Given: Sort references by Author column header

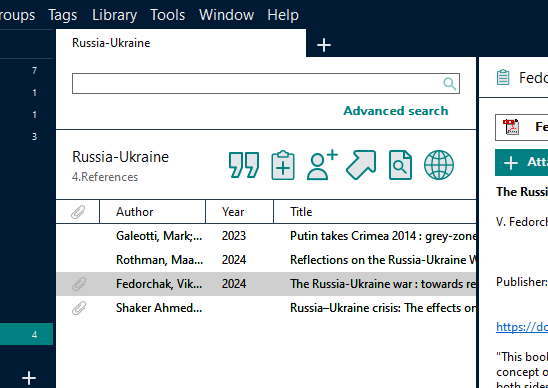Looking at the screenshot, I should tap(153, 212).
